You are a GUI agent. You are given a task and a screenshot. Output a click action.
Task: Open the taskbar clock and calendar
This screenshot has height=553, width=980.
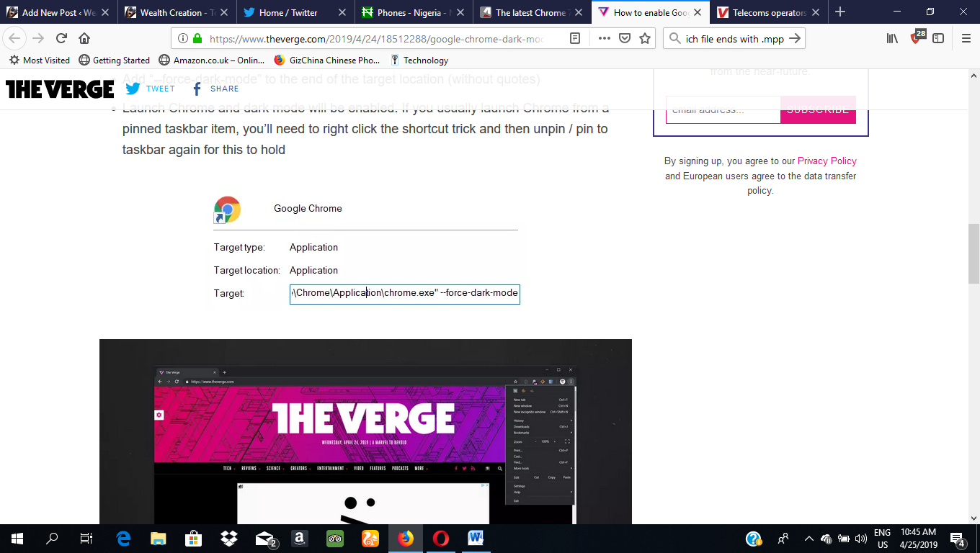(x=918, y=539)
